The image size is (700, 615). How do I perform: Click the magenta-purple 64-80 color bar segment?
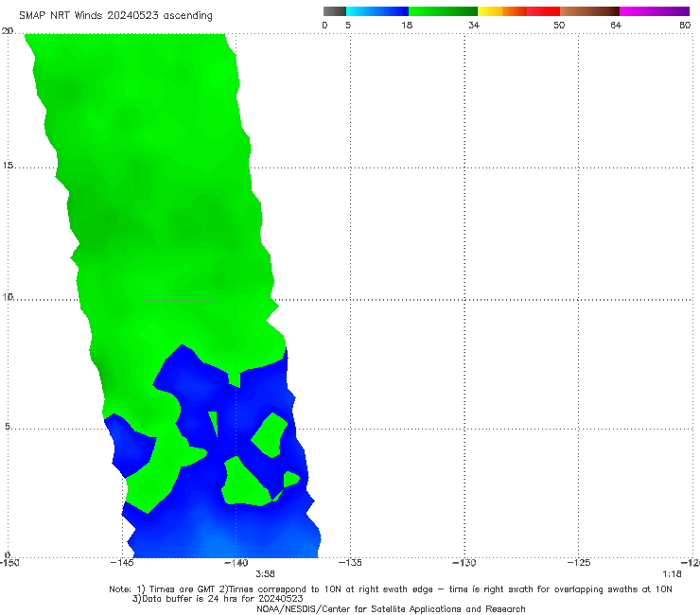pyautogui.click(x=655, y=11)
